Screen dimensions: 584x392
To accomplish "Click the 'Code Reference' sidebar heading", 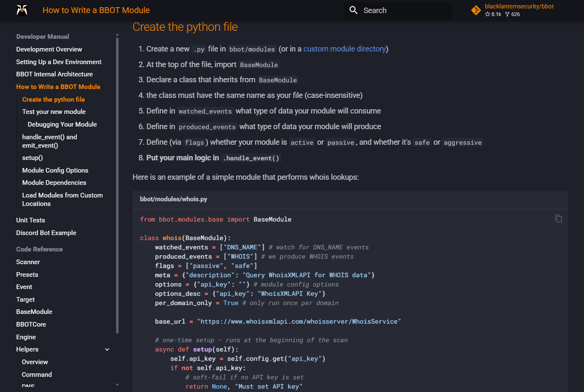I will click(x=39, y=249).
